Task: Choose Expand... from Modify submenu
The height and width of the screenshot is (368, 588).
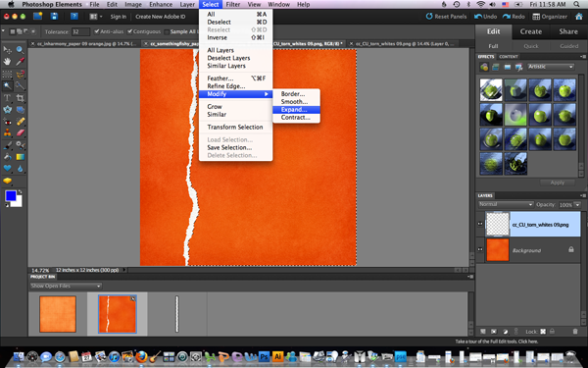Action: point(296,110)
